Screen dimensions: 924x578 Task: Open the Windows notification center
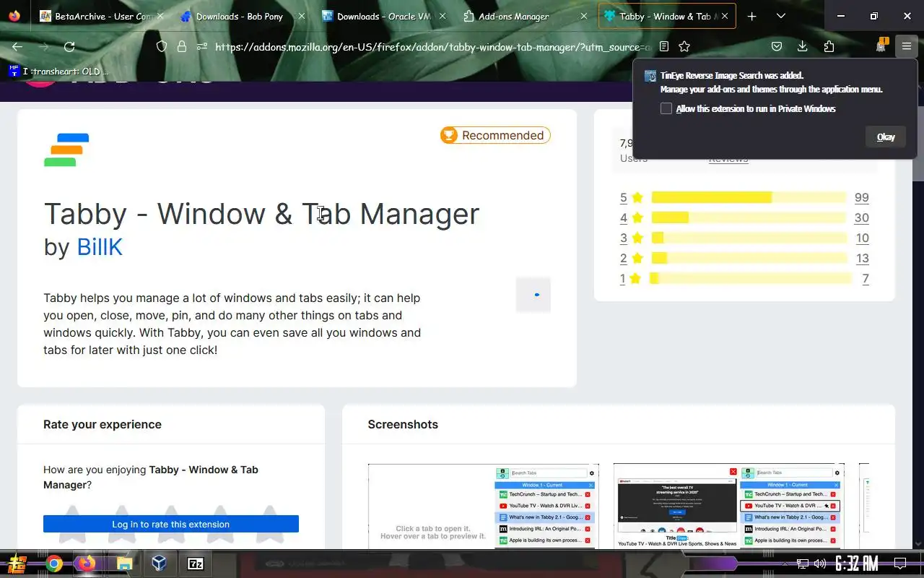pos(900,564)
